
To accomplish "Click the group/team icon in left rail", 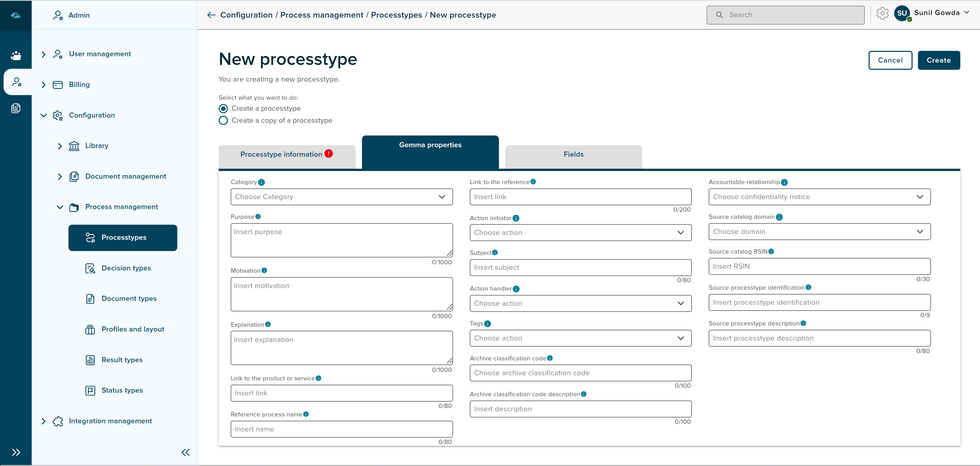I will [16, 55].
